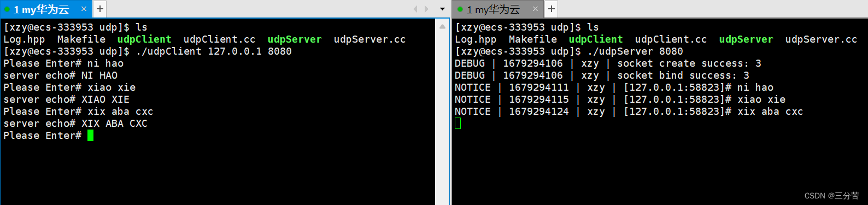Click 'server echo# XIAO XIE' line
Screen dimensions: 868x205
click(67, 99)
